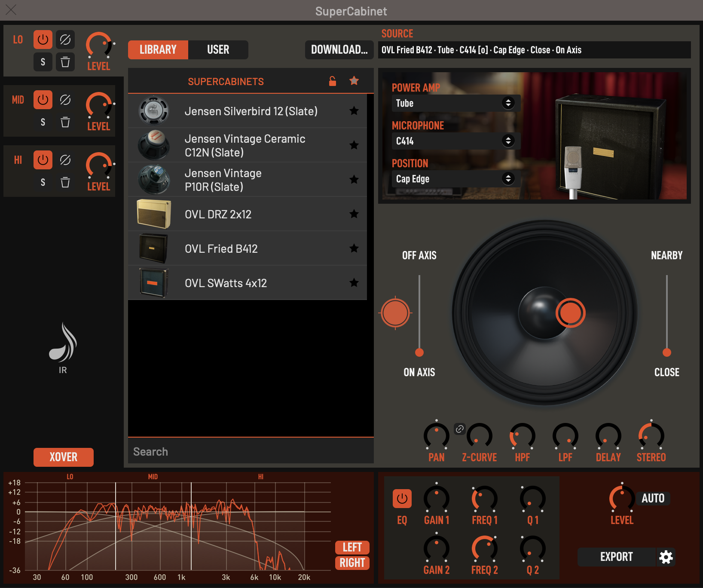Open the Power Amp Tube dropdown
This screenshot has height=588, width=703.
pyautogui.click(x=455, y=103)
